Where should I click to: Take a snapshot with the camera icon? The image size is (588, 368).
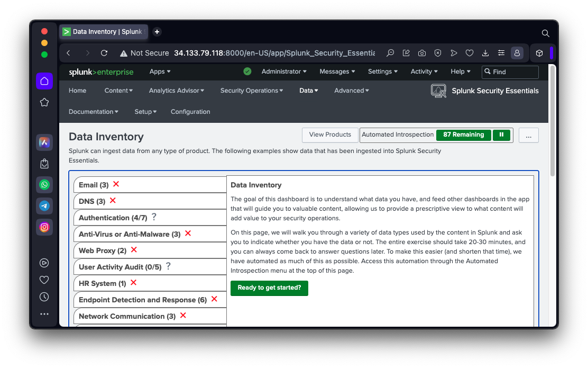point(422,53)
